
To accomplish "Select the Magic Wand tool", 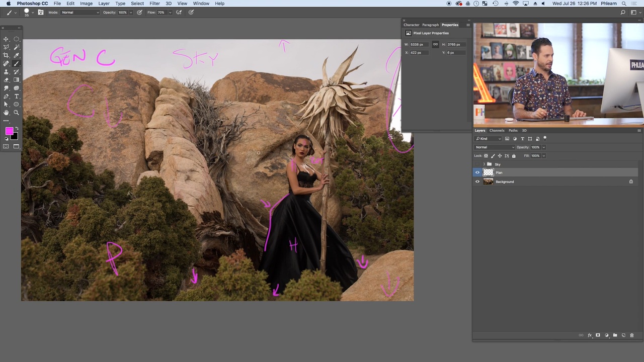I will 16,47.
